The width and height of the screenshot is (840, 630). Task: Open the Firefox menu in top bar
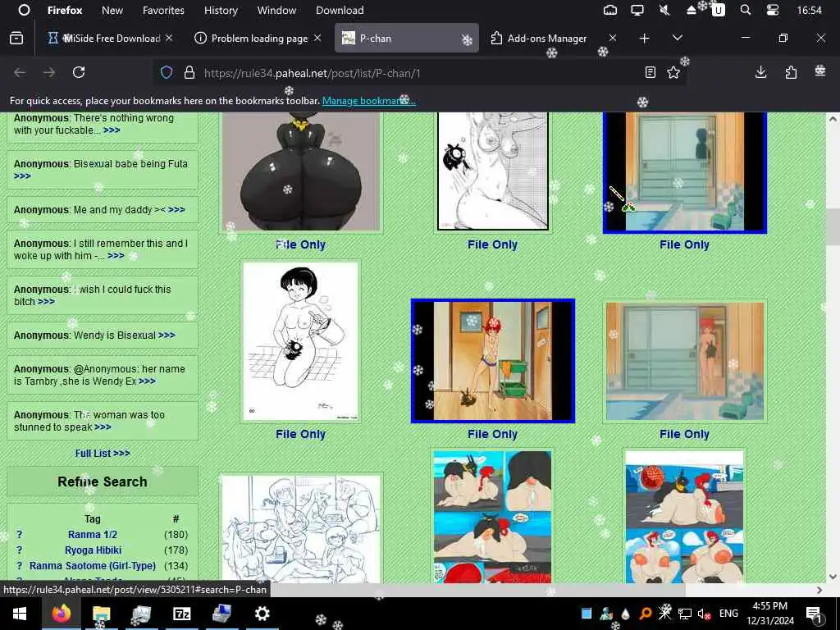[x=64, y=10]
